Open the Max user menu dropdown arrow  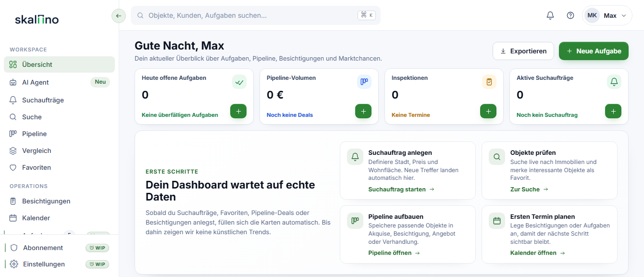[x=624, y=15]
